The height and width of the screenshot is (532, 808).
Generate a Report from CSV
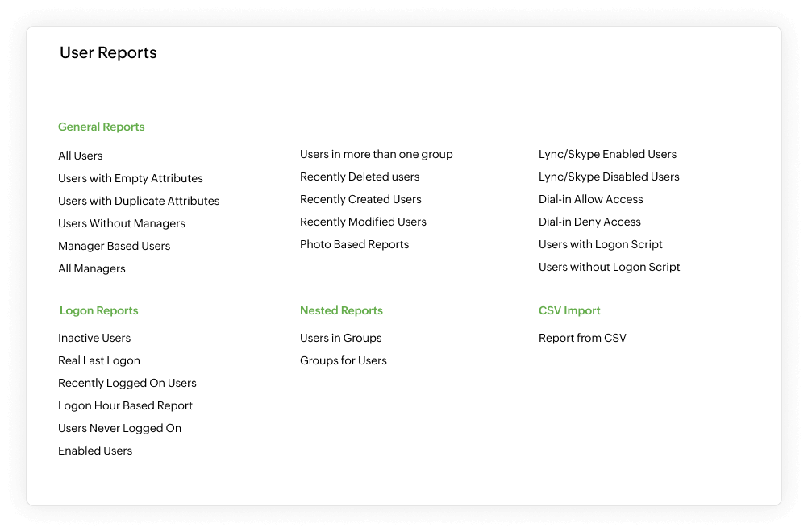click(x=582, y=338)
